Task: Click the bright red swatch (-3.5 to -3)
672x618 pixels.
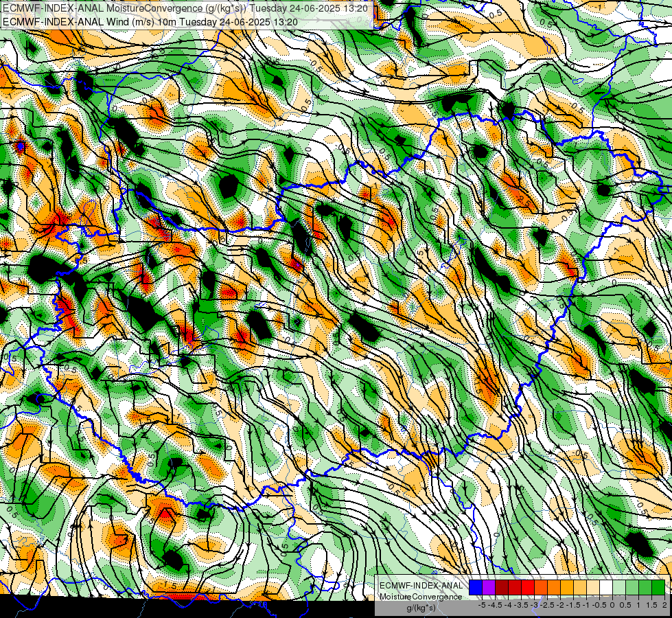Action: coord(528,587)
